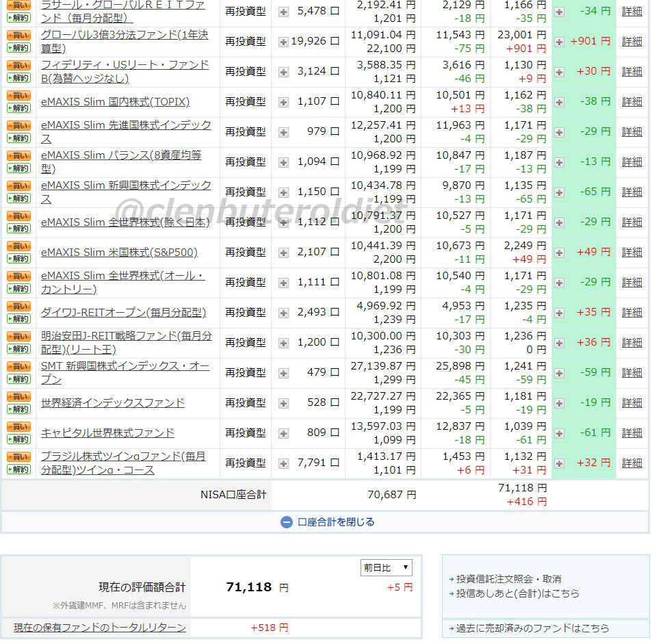
Task: Open 詳細 for eMAXIS Slim 米国株式(S&P500) row
Action: pyautogui.click(x=632, y=253)
